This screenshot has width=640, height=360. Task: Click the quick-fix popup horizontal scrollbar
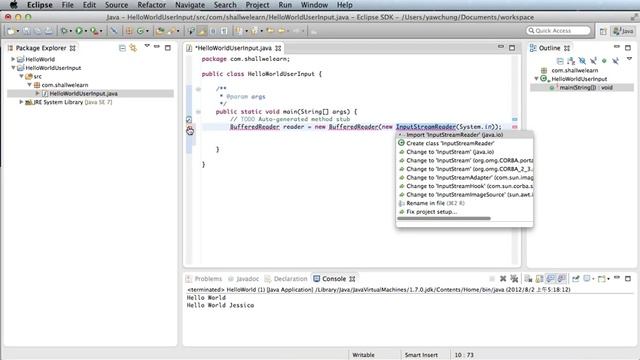point(444,219)
